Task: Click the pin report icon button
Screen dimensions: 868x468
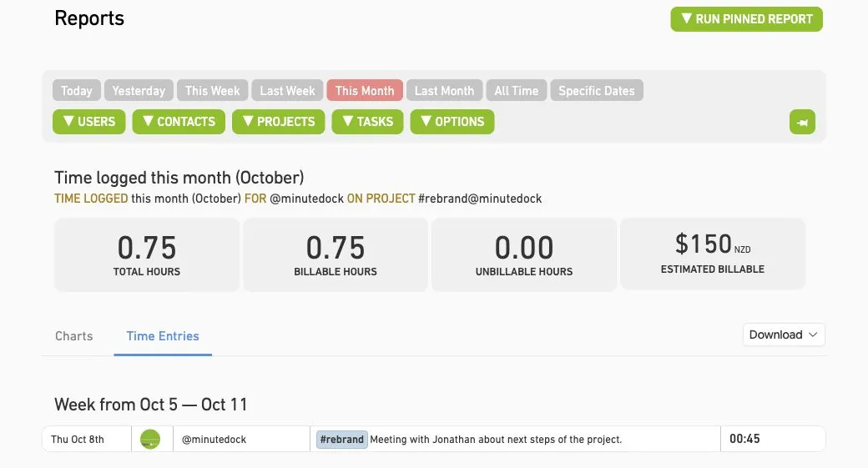Action: 802,123
